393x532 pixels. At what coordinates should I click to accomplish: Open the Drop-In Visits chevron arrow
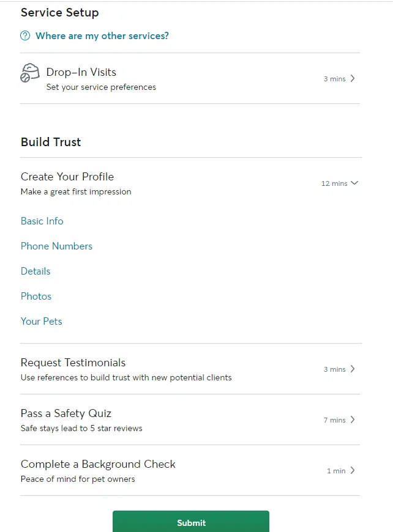[x=353, y=78]
